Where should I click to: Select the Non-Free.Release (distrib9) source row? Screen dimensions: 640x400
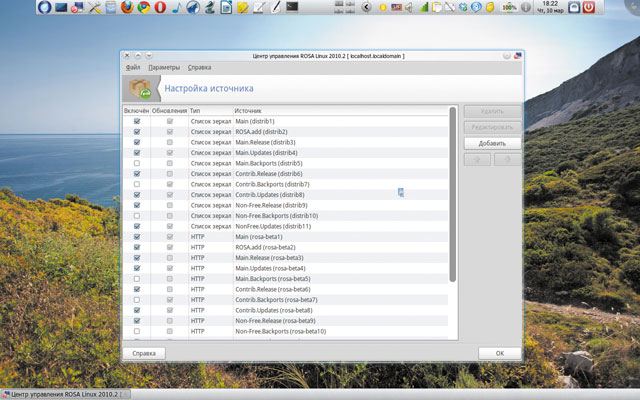coord(285,205)
